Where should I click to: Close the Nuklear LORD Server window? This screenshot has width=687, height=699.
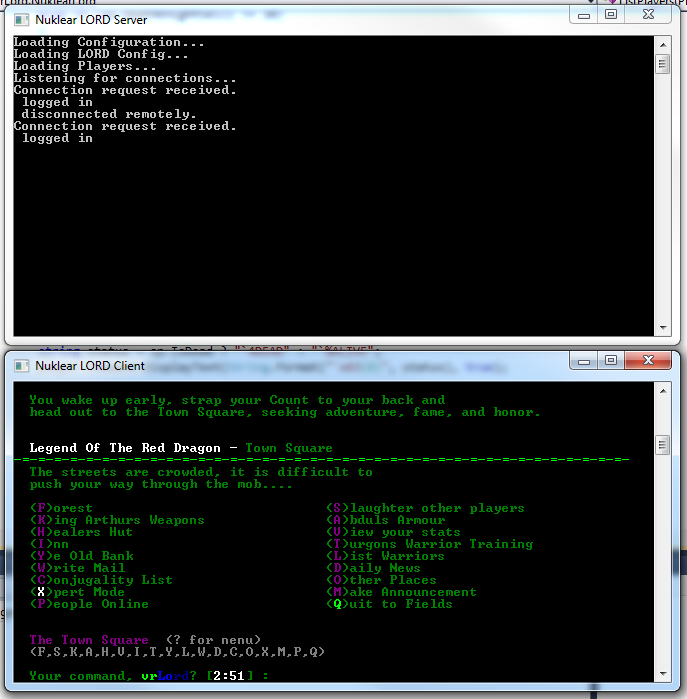pos(649,15)
